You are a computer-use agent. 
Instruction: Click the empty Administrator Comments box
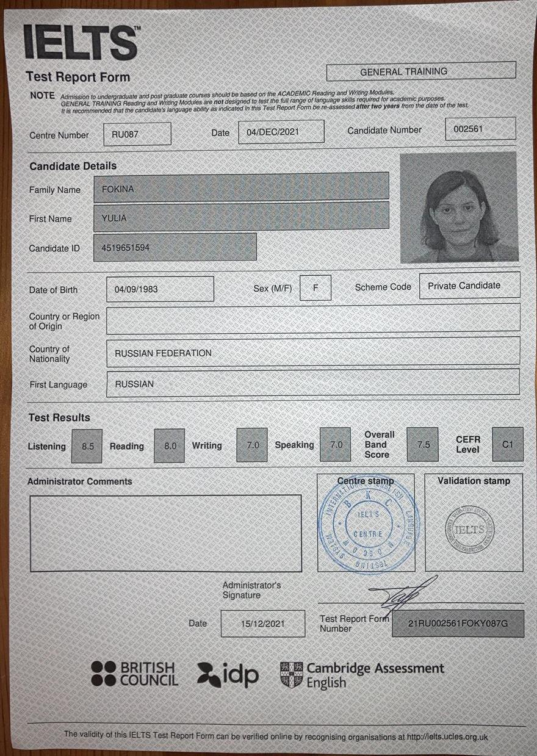[x=165, y=533]
